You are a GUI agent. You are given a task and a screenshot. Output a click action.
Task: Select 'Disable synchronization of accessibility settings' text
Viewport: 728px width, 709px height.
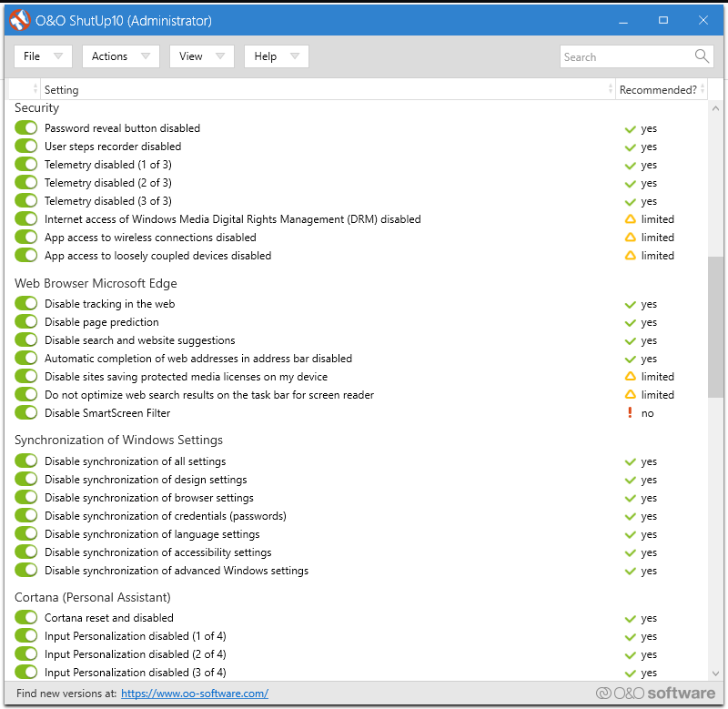157,552
